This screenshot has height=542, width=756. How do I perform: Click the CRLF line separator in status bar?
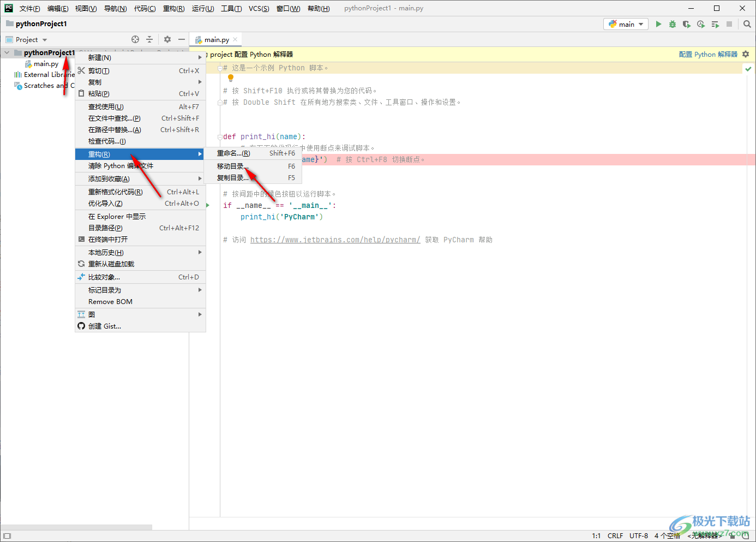[x=615, y=535]
